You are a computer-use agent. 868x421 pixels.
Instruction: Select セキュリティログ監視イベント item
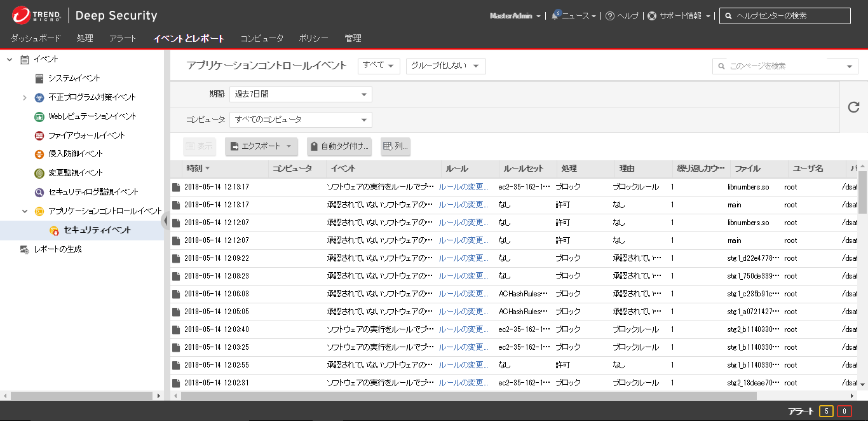pos(93,192)
